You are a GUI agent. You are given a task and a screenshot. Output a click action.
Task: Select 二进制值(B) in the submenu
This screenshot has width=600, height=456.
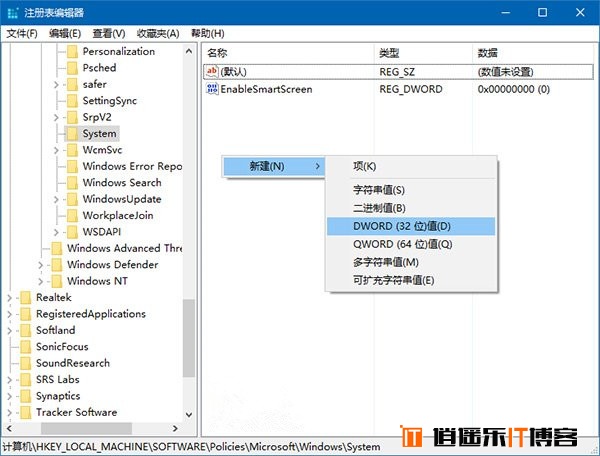click(x=411, y=208)
